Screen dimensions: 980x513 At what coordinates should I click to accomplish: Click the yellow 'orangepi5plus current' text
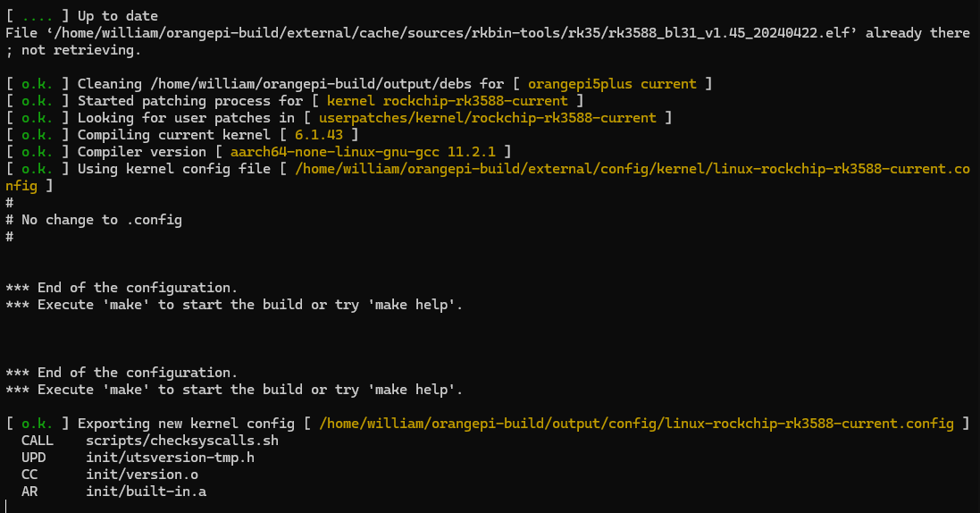click(x=612, y=84)
